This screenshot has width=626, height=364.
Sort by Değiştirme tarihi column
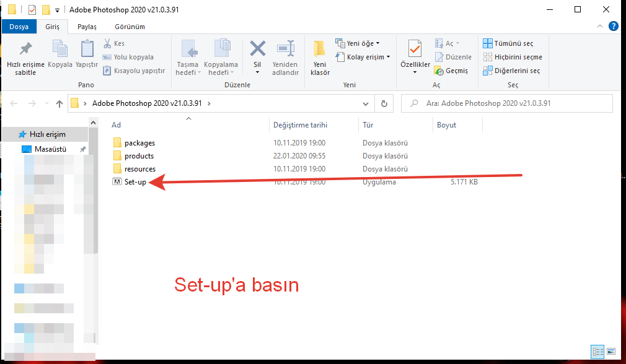click(x=300, y=125)
